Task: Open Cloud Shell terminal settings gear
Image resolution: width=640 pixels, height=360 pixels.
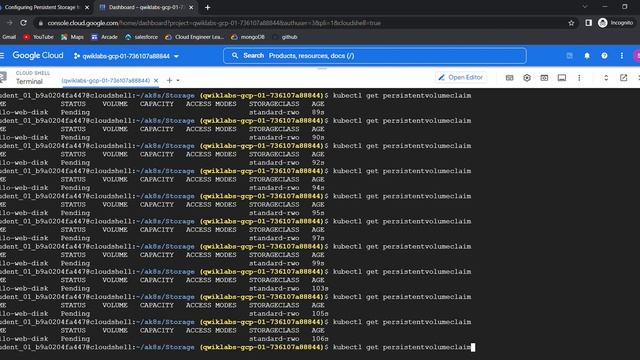Action: coord(527,78)
